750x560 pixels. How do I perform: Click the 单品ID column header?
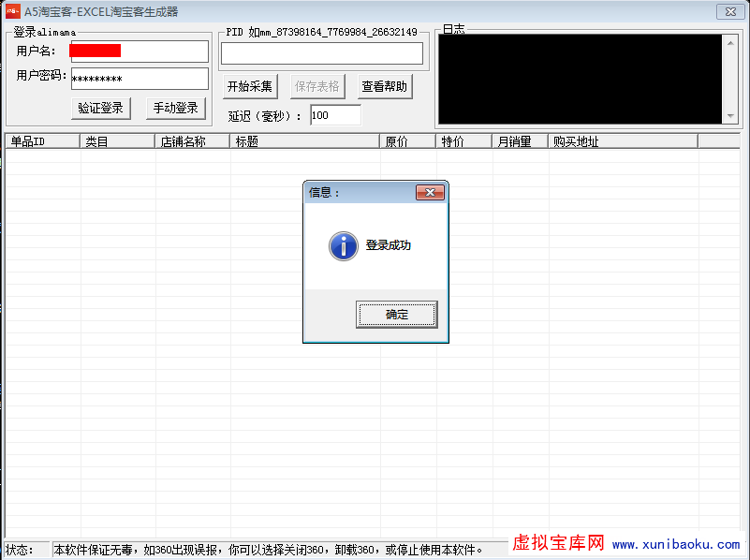click(x=37, y=141)
